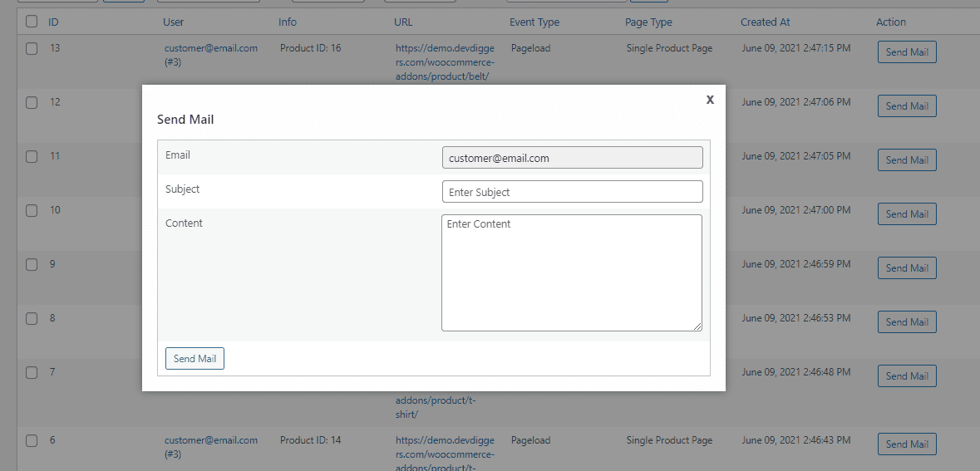Click the 'Send Mail' dialog title
Viewport: 980px width, 471px height.
pos(185,120)
